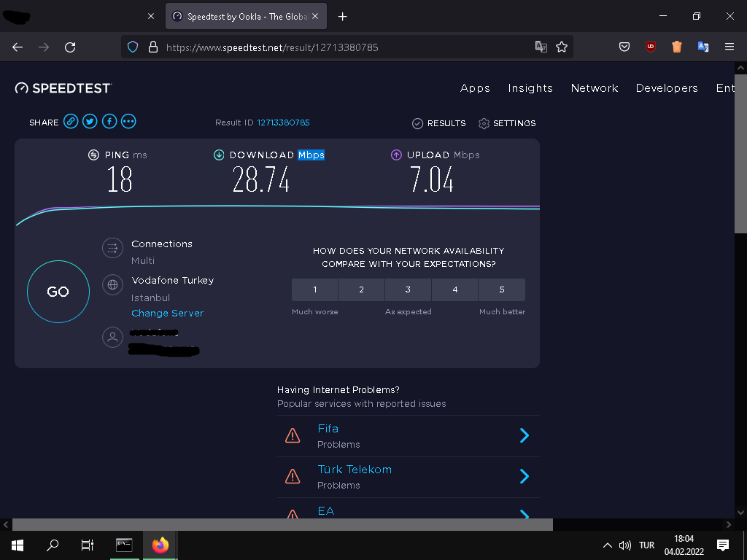The width and height of the screenshot is (747, 560).
Task: Click the download arrow icon
Action: pyautogui.click(x=219, y=155)
